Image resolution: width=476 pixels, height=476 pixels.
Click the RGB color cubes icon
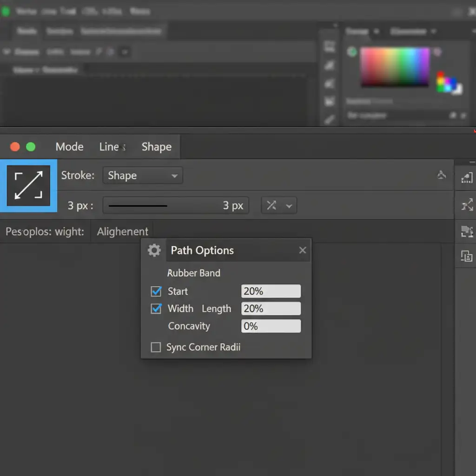448,84
